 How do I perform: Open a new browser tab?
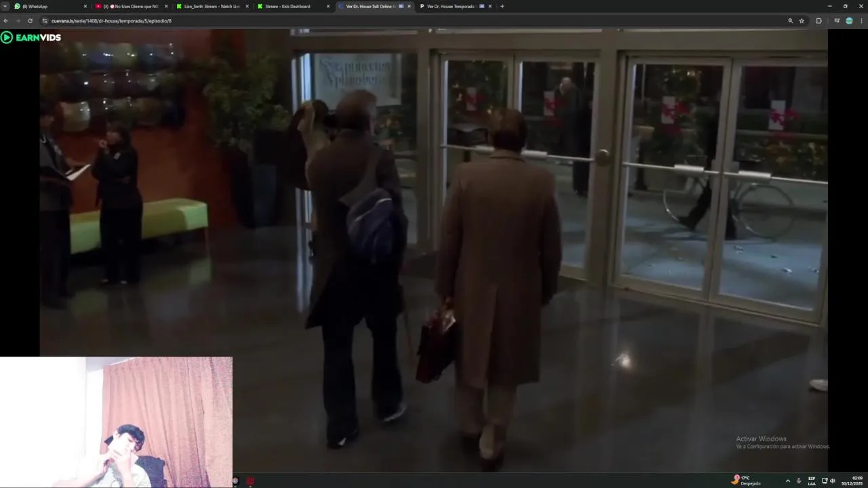click(x=502, y=6)
